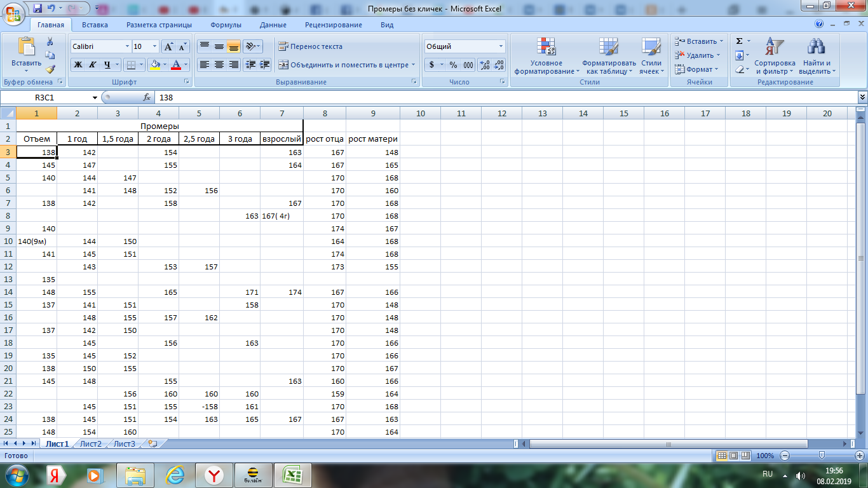Screen dimensions: 868x488
Task: Toggle italic К formatting
Action: (92, 65)
